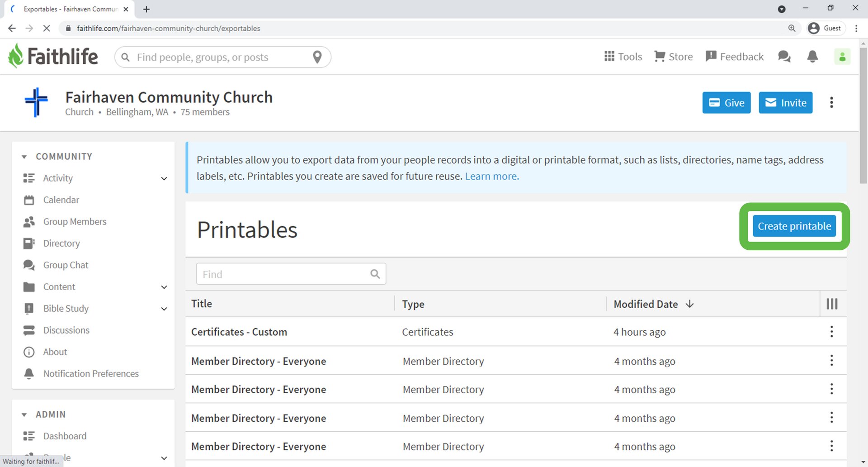868x467 pixels.
Task: Click the Give button
Action: [726, 103]
